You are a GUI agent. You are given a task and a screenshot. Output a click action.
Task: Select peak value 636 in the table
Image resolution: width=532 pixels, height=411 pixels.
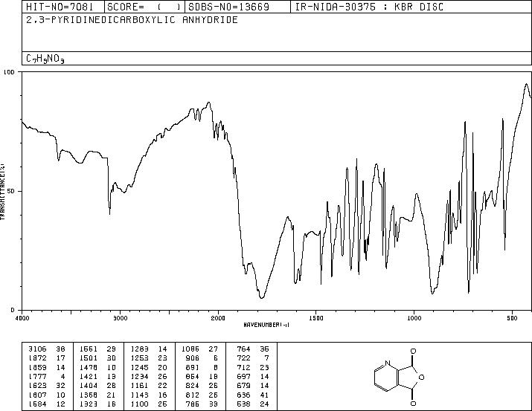coord(243,395)
